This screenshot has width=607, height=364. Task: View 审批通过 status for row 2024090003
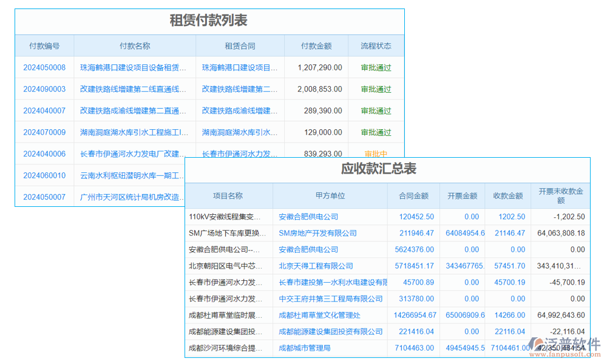[376, 89]
